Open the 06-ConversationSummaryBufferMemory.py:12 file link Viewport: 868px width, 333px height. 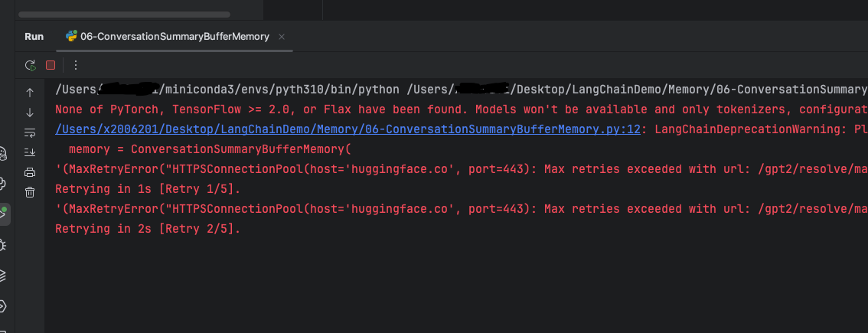tap(348, 129)
